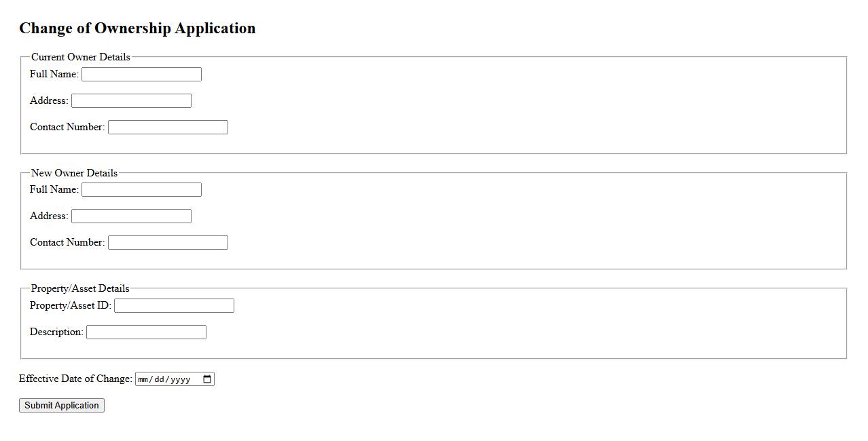Select the Current Owner Contact Number field
The height and width of the screenshot is (441, 868).
pos(168,128)
